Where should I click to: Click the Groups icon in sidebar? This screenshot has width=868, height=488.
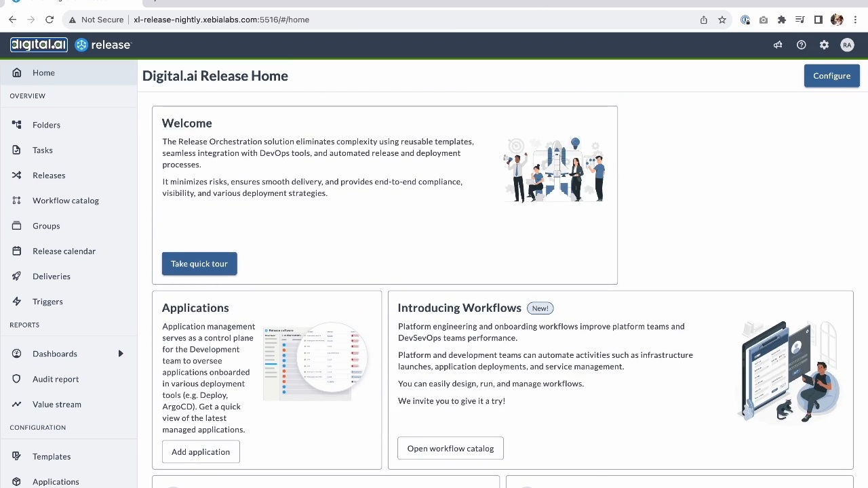point(17,226)
